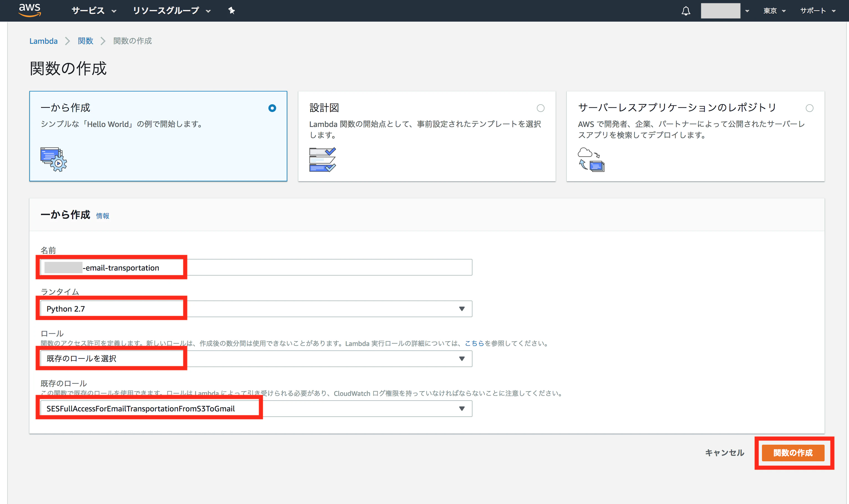Open the サポート menu
The image size is (849, 504).
click(818, 11)
